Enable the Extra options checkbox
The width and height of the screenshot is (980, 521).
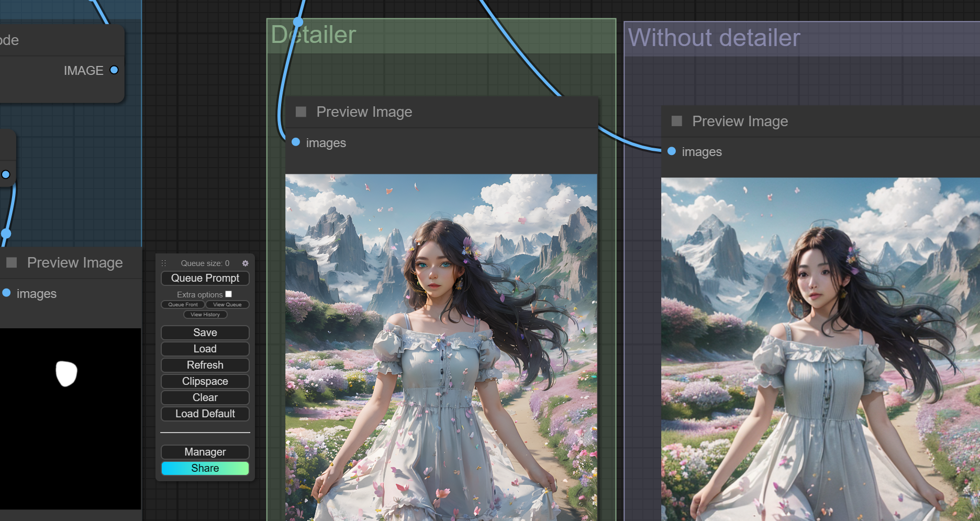point(228,294)
